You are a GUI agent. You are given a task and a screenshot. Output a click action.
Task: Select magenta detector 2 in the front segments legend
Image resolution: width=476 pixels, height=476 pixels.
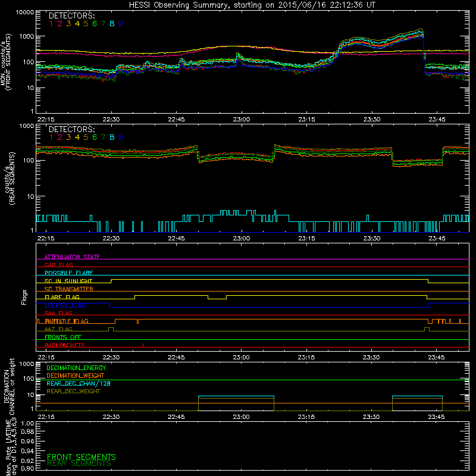(60, 23)
